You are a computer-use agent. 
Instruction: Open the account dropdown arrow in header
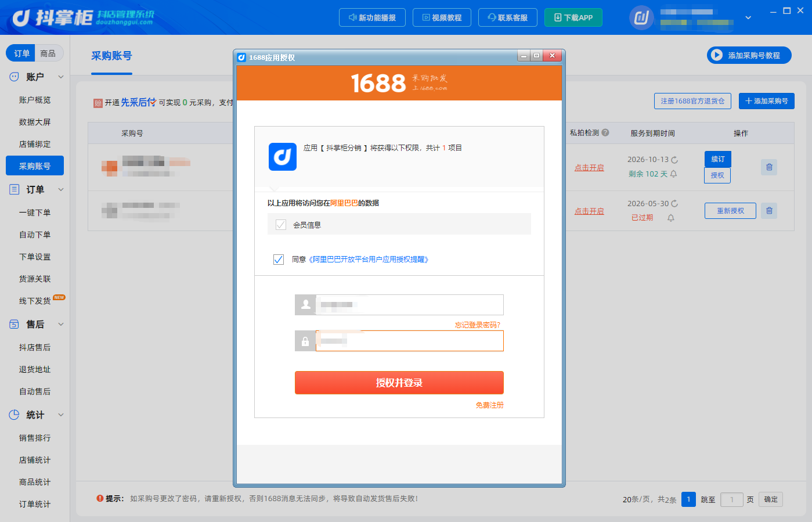748,18
